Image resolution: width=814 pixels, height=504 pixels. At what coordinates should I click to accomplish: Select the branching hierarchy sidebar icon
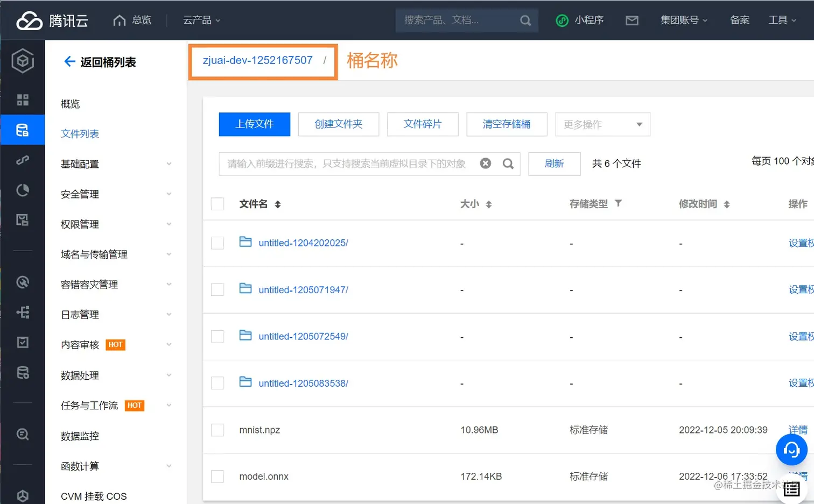tap(23, 312)
